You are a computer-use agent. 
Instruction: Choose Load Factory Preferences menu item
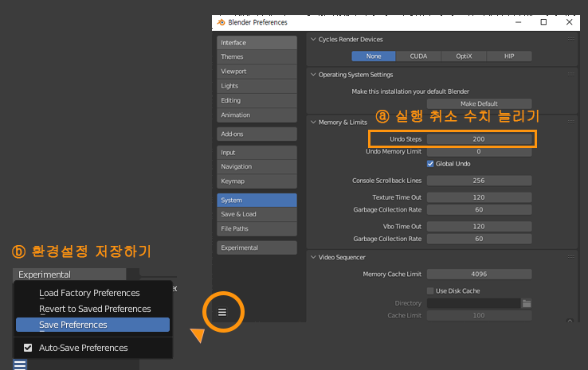pos(92,293)
